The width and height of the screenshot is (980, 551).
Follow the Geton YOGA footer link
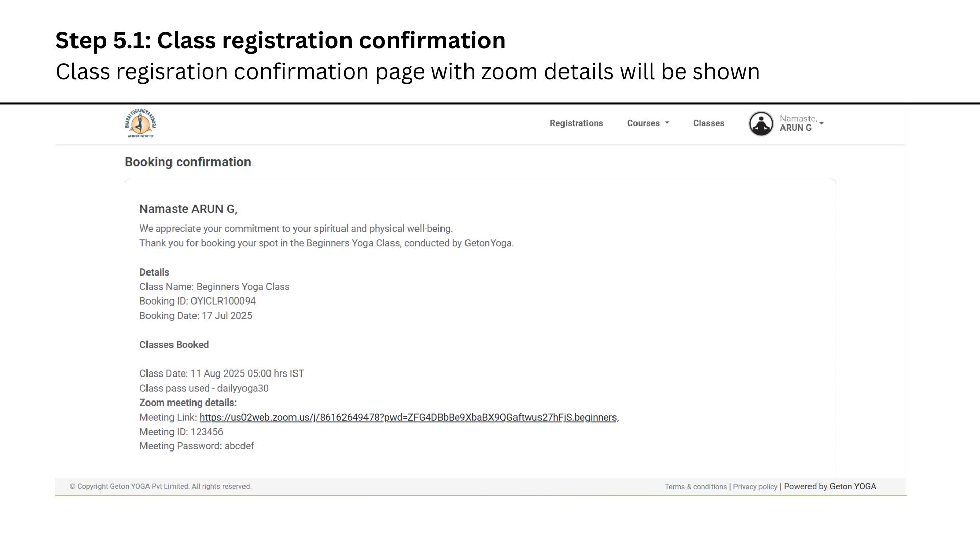(x=853, y=487)
